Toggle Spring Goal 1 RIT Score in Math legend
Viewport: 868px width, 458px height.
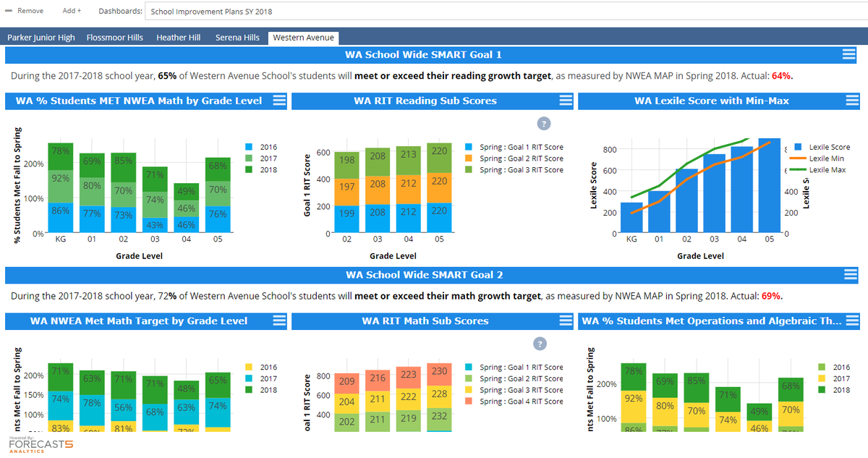tap(514, 368)
